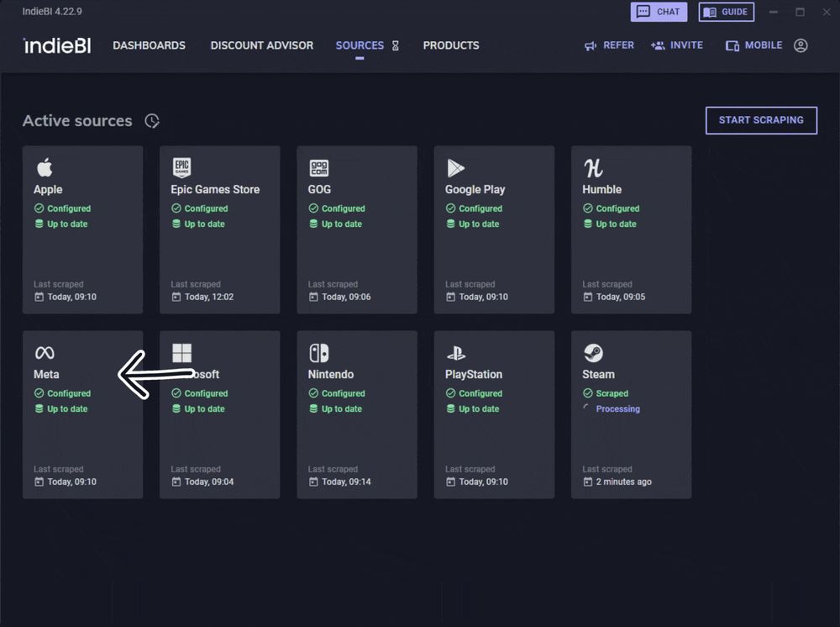Open the Chat button
The height and width of the screenshot is (627, 840).
[659, 12]
